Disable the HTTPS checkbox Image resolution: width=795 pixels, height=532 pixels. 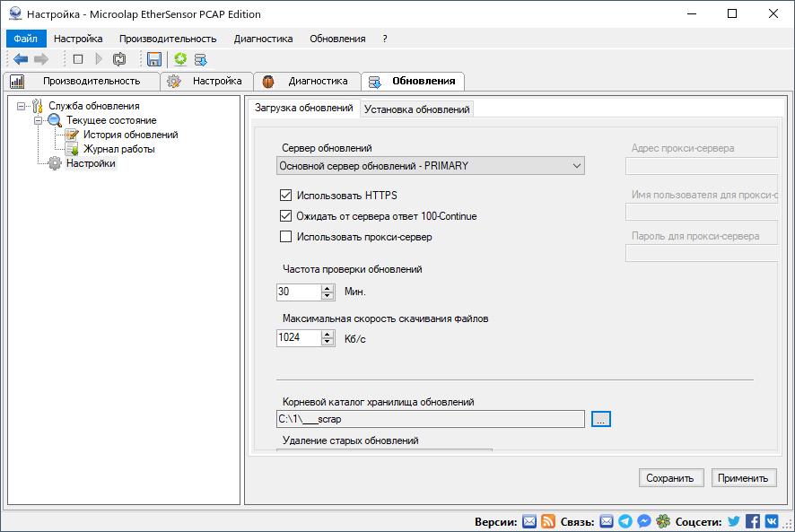285,195
